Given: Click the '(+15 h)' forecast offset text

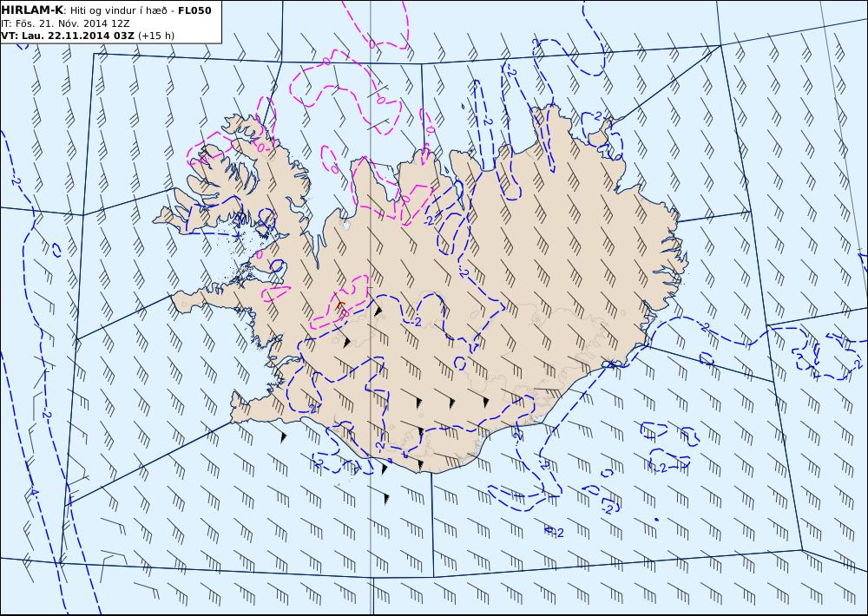Looking at the screenshot, I should tap(156, 36).
